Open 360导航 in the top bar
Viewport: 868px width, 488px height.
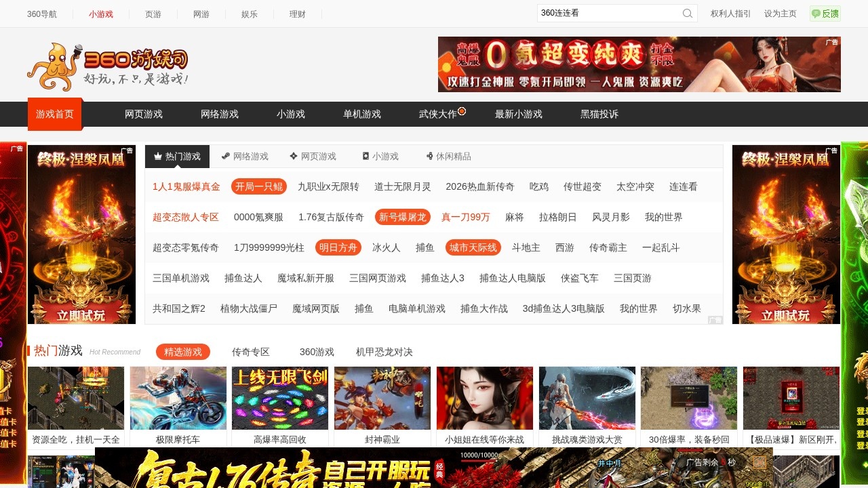(42, 14)
